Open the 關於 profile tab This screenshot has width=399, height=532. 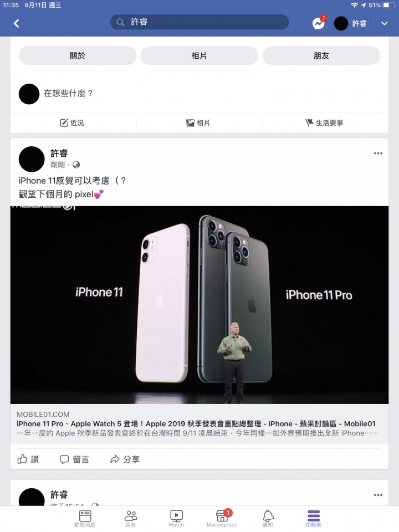(78, 55)
